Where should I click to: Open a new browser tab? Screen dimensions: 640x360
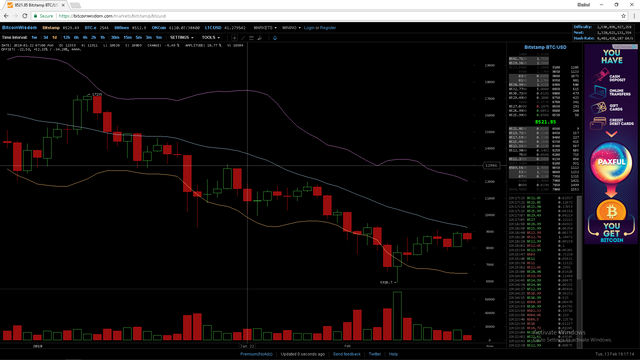tap(75, 5)
